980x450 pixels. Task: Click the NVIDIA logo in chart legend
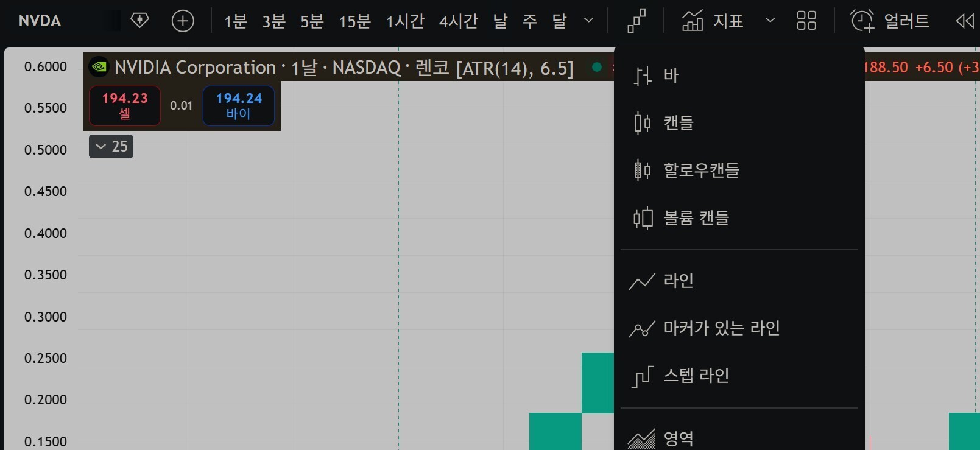click(99, 66)
